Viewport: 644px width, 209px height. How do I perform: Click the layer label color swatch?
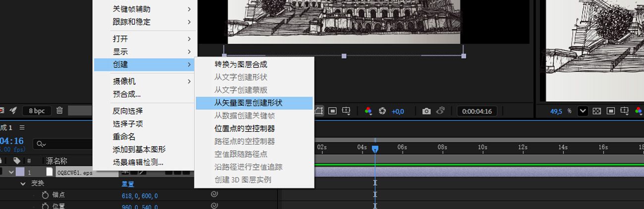pos(20,172)
